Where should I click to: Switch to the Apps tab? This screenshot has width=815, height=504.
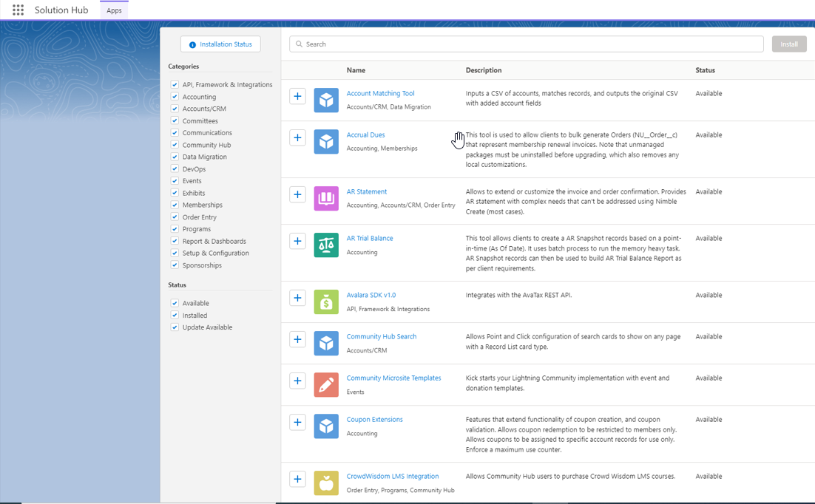[114, 10]
